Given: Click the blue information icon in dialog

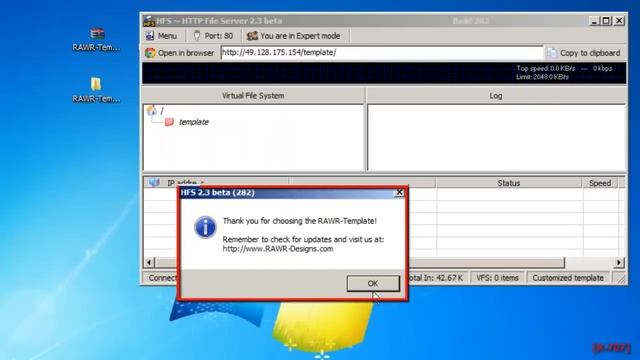Looking at the screenshot, I should click(205, 227).
